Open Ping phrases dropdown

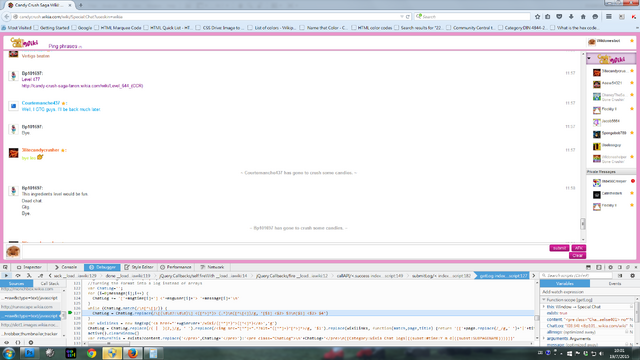(x=65, y=46)
